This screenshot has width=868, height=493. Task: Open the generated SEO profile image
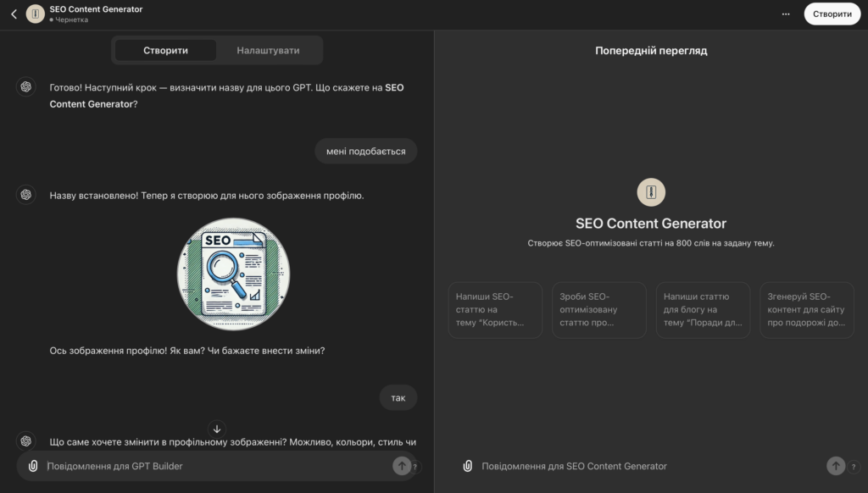click(x=233, y=274)
